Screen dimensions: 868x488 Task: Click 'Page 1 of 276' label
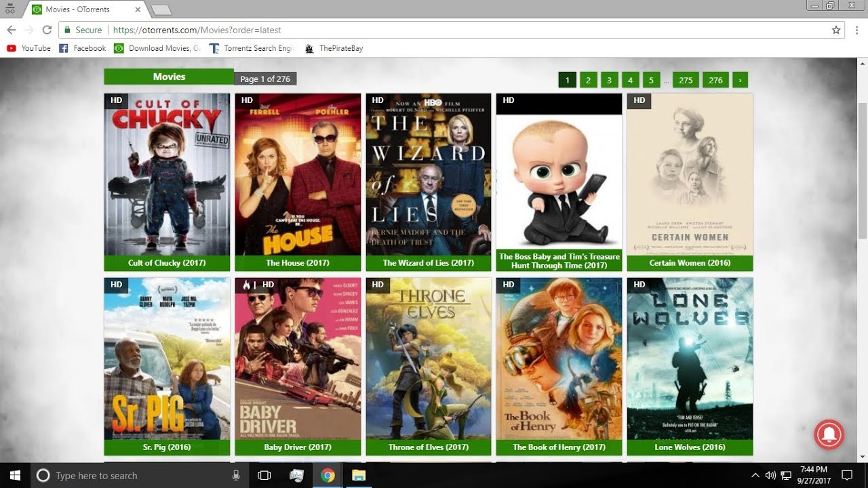point(265,79)
